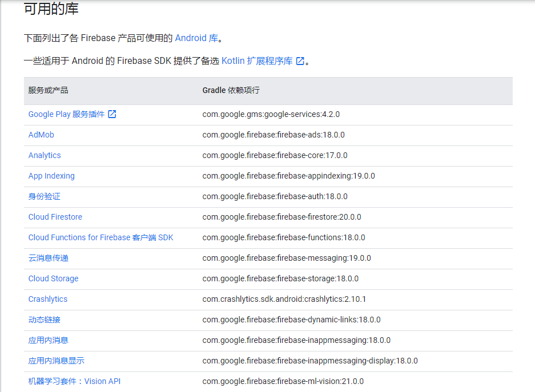Select the Cloud Firestore link
This screenshot has height=392, width=535.
[x=55, y=216]
